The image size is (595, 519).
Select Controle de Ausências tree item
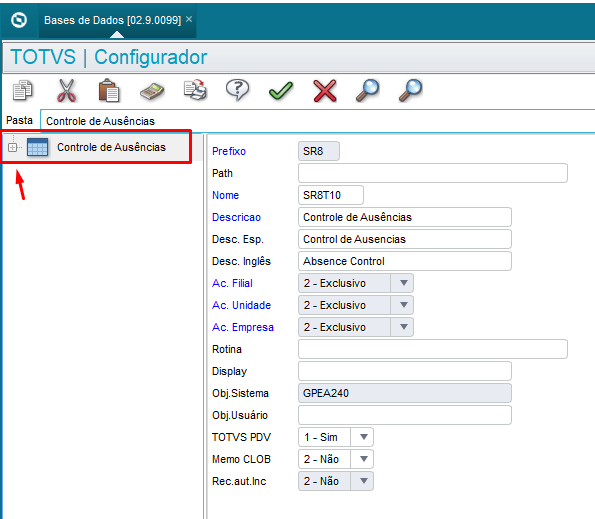(x=111, y=147)
